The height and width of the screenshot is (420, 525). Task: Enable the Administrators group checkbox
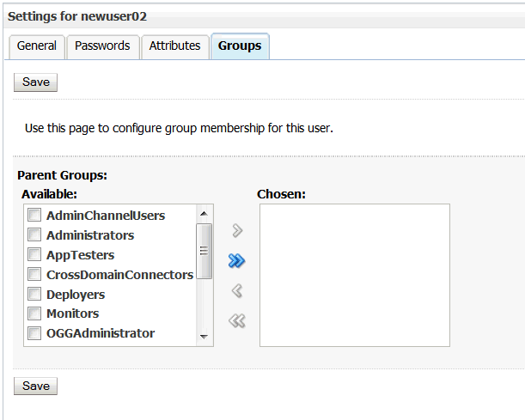click(x=35, y=235)
